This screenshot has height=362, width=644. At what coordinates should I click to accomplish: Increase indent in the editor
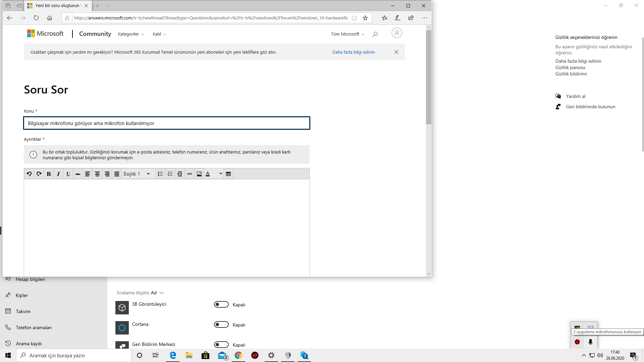coord(180,174)
